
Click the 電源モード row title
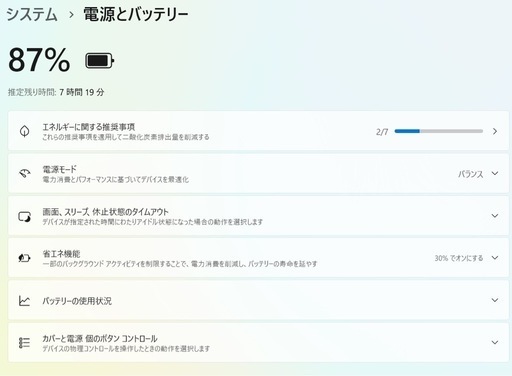click(x=59, y=169)
